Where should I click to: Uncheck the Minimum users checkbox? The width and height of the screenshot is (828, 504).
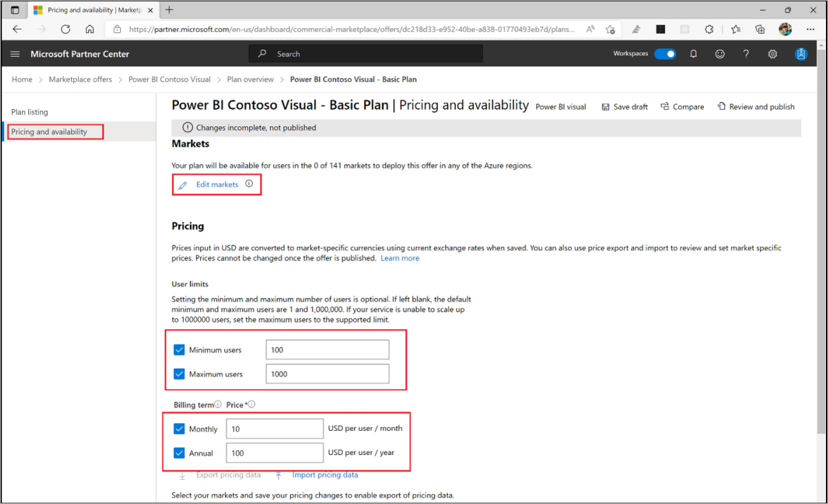point(179,350)
